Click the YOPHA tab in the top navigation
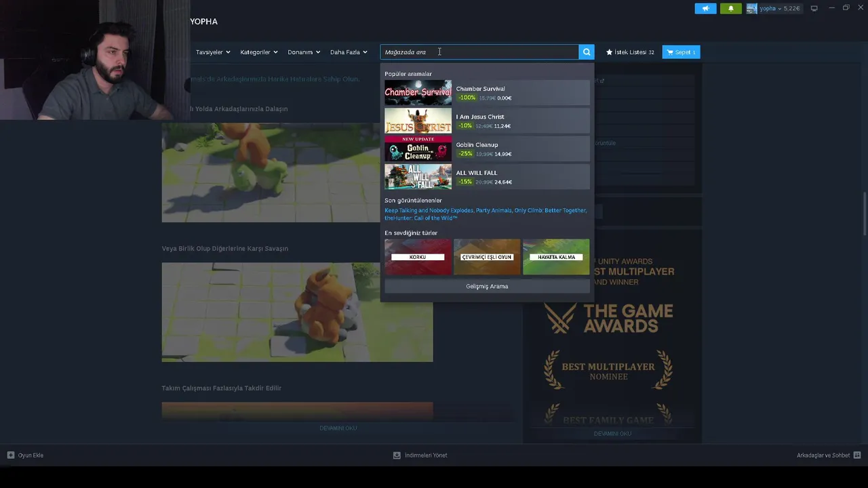868x488 pixels. point(203,22)
